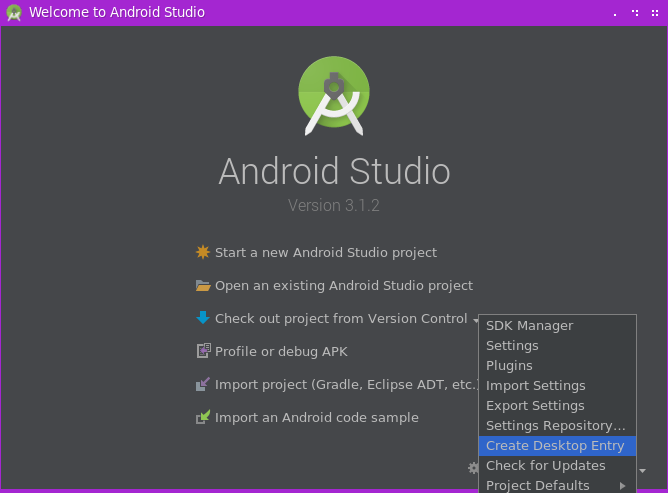The width and height of the screenshot is (668, 493).
Task: Click the Welcome to Android Studio title
Action: point(117,12)
